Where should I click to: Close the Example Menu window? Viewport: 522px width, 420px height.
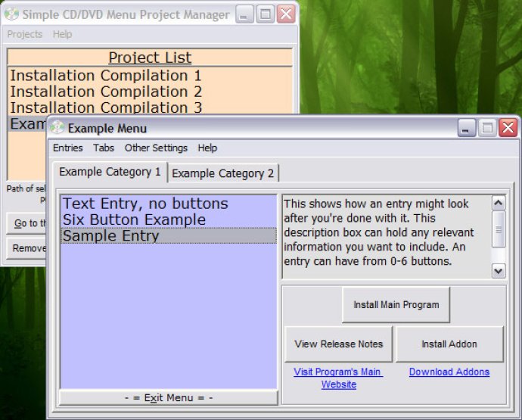point(507,128)
